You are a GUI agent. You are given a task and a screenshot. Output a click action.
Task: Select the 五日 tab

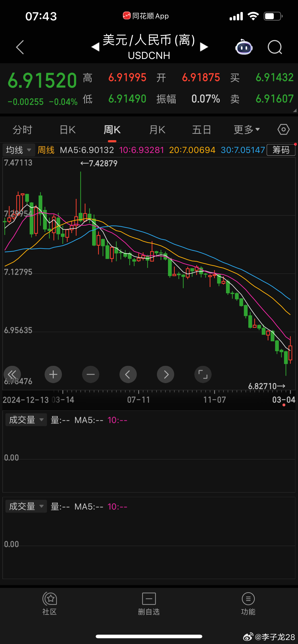(x=202, y=130)
